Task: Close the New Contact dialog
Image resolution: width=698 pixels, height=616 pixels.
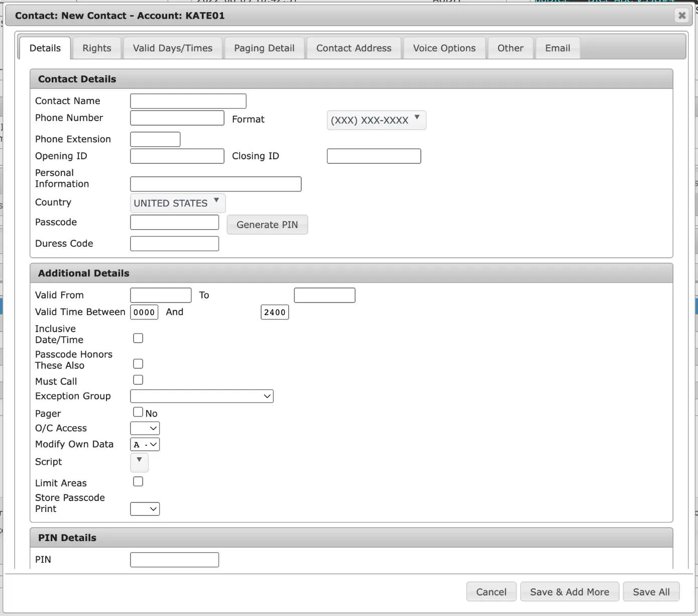Action: coord(682,16)
